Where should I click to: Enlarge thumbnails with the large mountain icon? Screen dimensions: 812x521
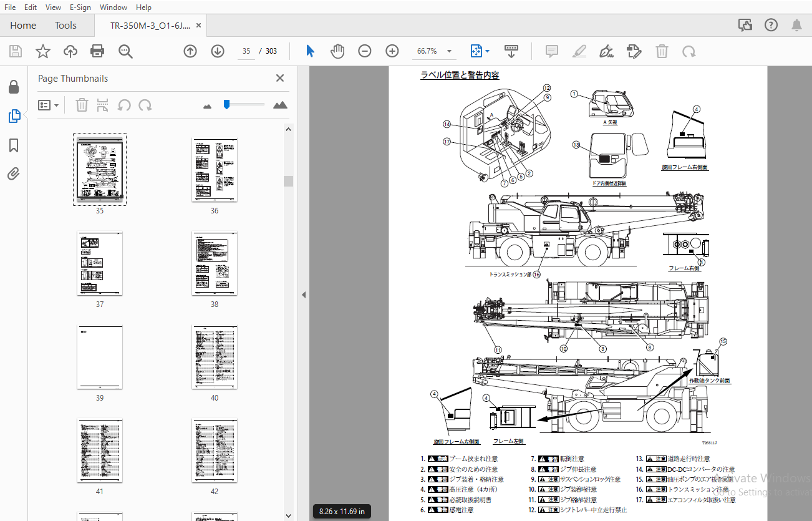pos(281,105)
